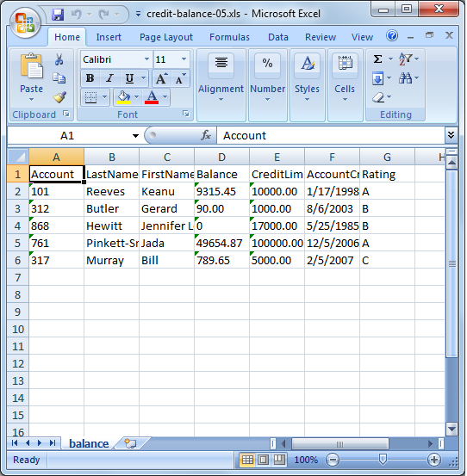
Task: Open the Data ribbon tab
Action: [278, 37]
